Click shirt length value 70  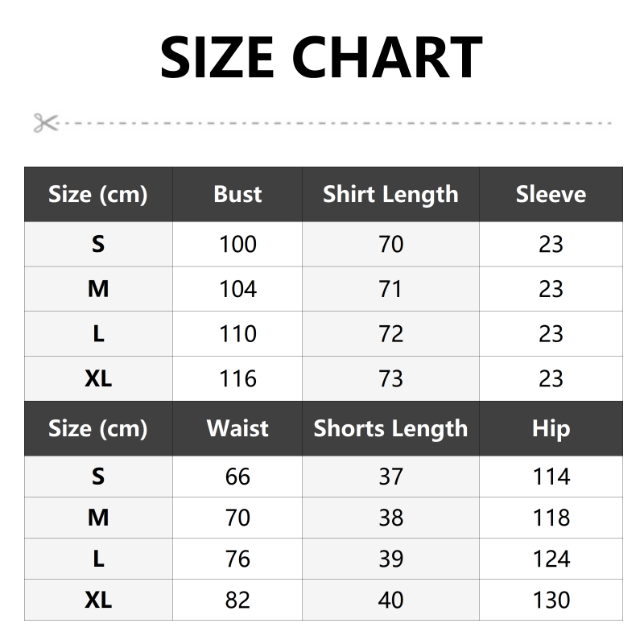390,244
